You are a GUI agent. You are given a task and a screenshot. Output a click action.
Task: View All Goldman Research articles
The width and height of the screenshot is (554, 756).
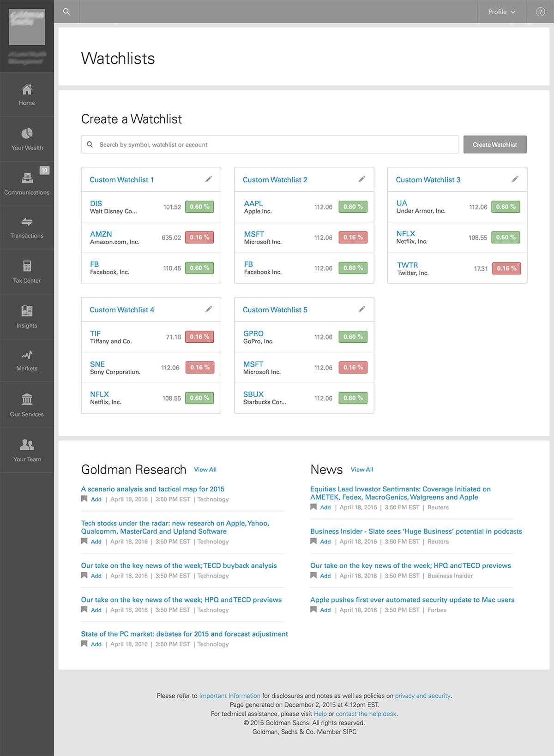(205, 470)
